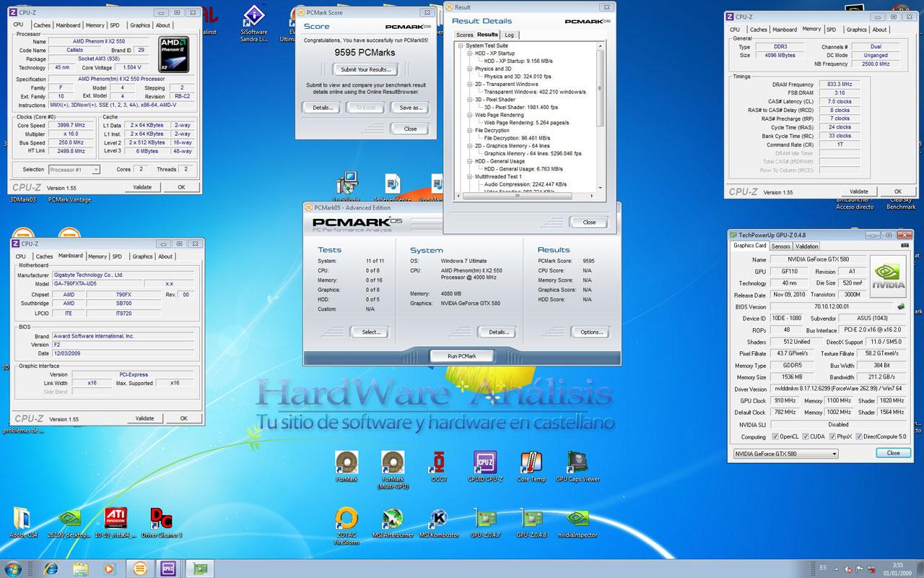This screenshot has width=924, height=578.
Task: Click the BIOS Version field in GPU-Z
Action: click(x=832, y=306)
